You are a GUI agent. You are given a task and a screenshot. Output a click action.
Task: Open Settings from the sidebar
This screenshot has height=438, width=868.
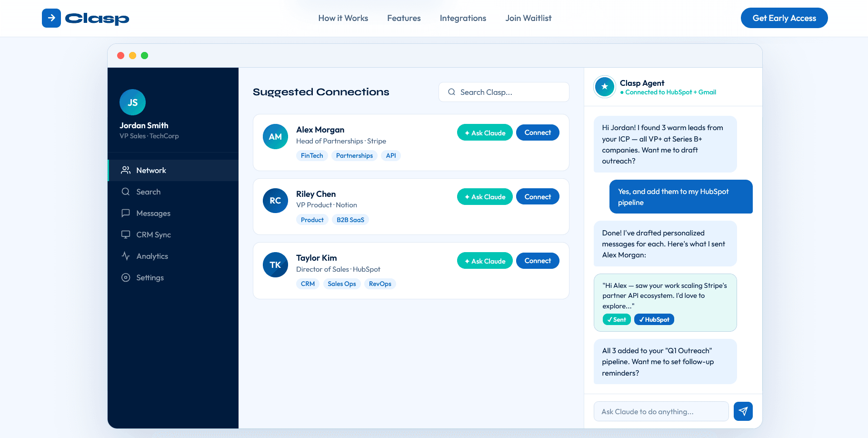tap(150, 278)
